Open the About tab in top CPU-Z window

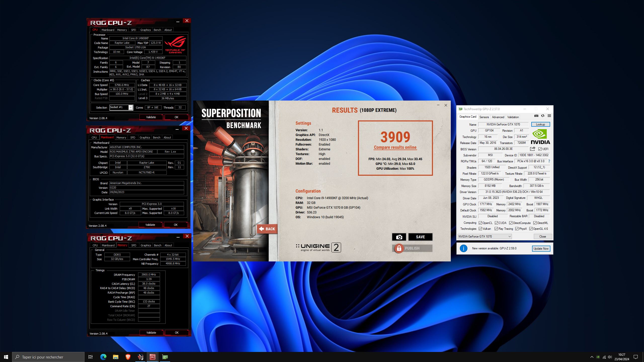coord(168,30)
